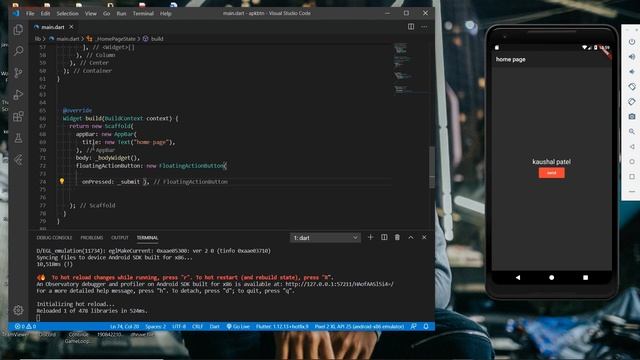Close the terminal panel

click(424, 237)
